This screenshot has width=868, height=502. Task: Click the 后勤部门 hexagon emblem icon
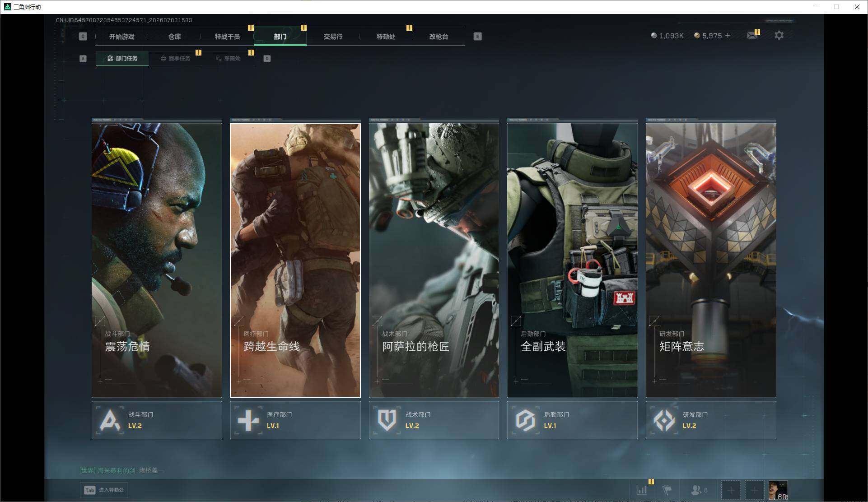pyautogui.click(x=526, y=420)
